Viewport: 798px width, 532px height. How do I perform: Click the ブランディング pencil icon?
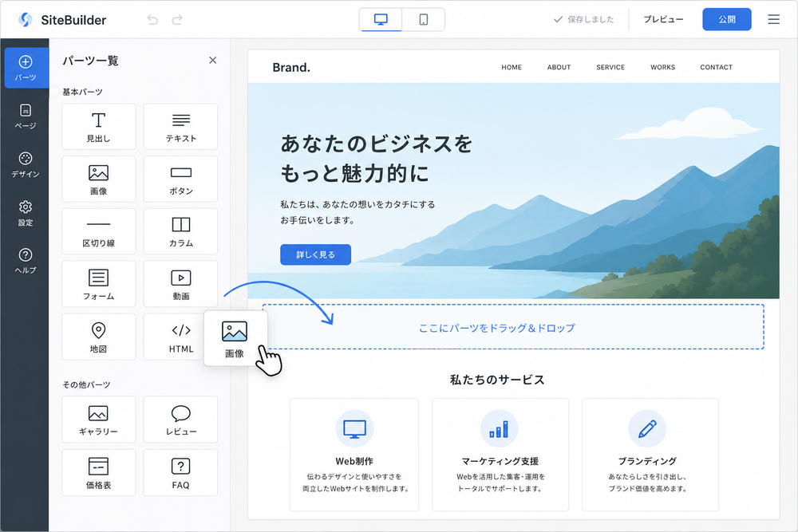point(647,429)
